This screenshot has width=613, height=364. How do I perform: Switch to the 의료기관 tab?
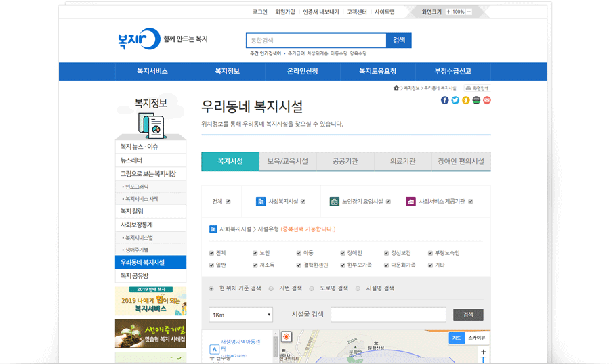402,161
